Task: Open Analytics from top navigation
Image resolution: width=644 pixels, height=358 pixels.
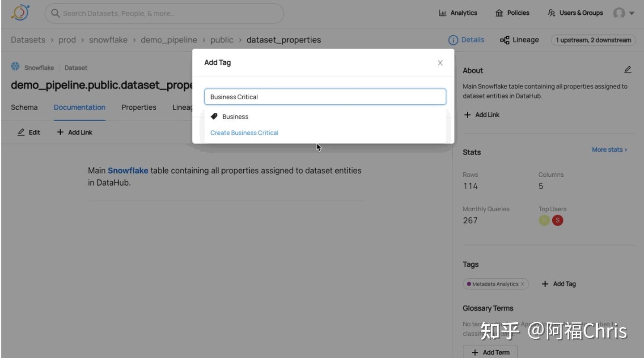Action: [x=458, y=13]
